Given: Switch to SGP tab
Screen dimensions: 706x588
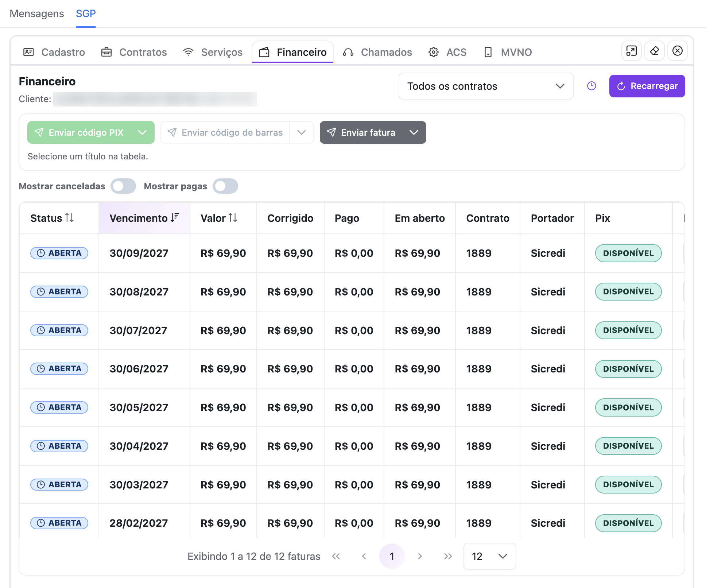Looking at the screenshot, I should [x=86, y=13].
